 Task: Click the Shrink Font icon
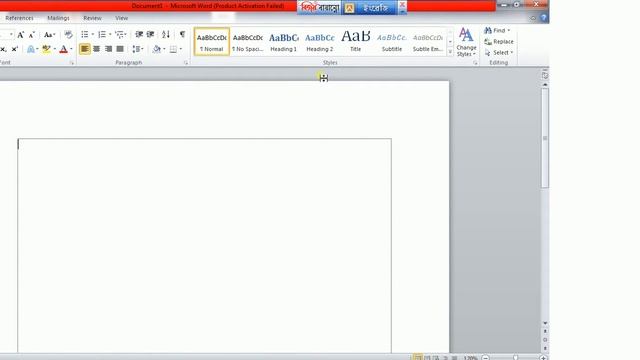coord(31,35)
